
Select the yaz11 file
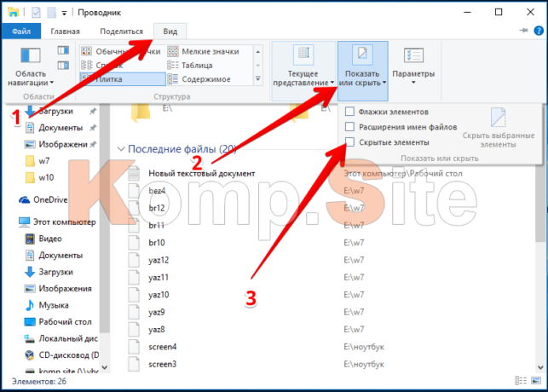(159, 278)
